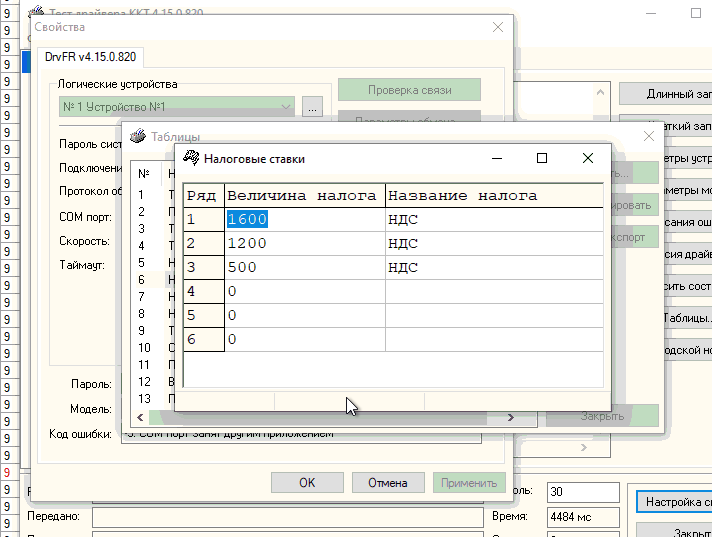The image size is (712, 537).
Task: Click the № column header in Таблицы list
Action: point(144,174)
